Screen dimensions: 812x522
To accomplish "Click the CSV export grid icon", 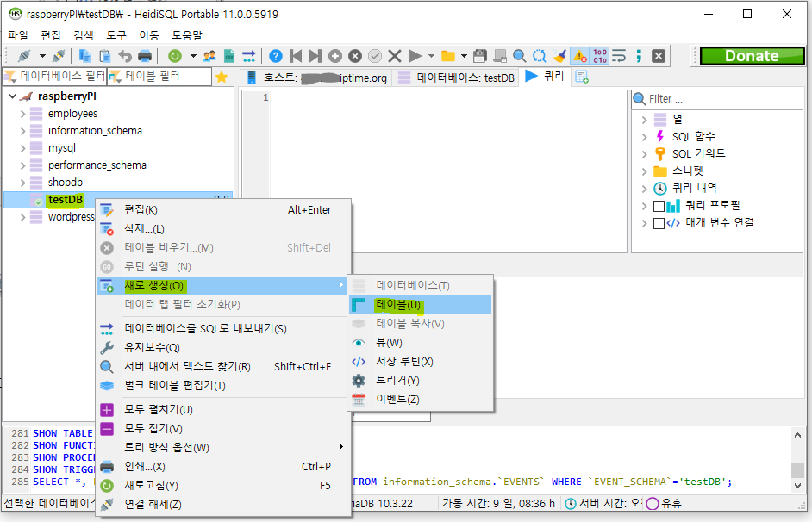I will [x=229, y=56].
